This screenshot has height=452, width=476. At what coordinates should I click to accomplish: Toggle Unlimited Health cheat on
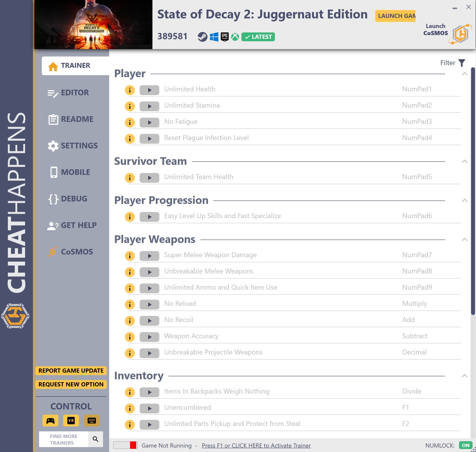tap(149, 89)
